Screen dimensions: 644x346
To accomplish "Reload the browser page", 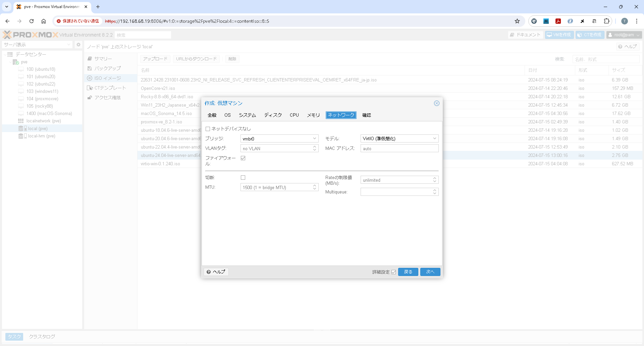I will (32, 21).
